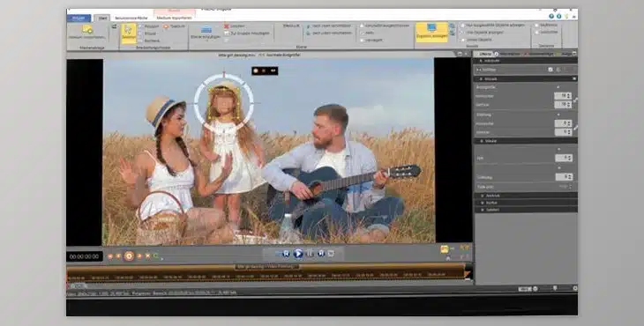
Task: Click the first numeric value field in panel
Action: (x=562, y=96)
